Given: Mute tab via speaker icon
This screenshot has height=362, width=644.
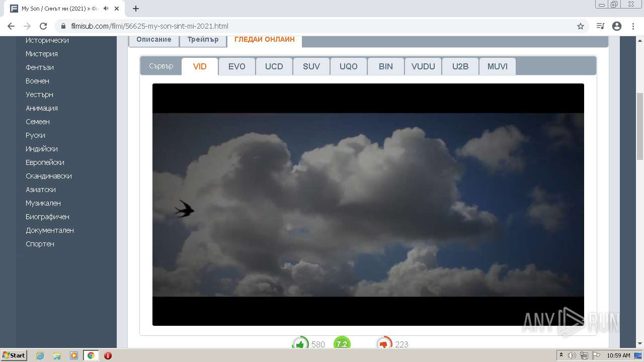Looking at the screenshot, I should (106, 9).
